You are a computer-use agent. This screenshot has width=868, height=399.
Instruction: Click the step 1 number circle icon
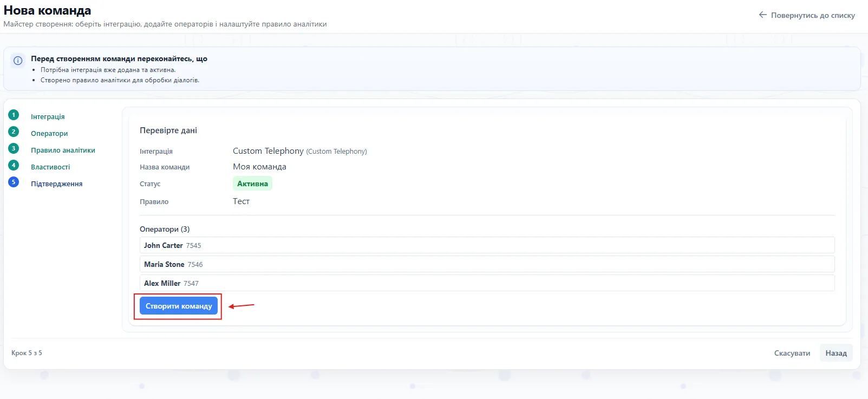click(14, 115)
